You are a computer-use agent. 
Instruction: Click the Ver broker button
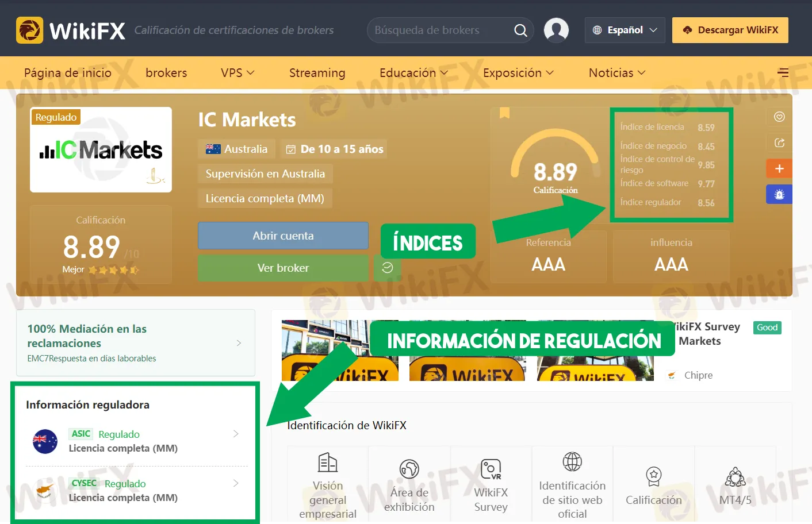283,268
